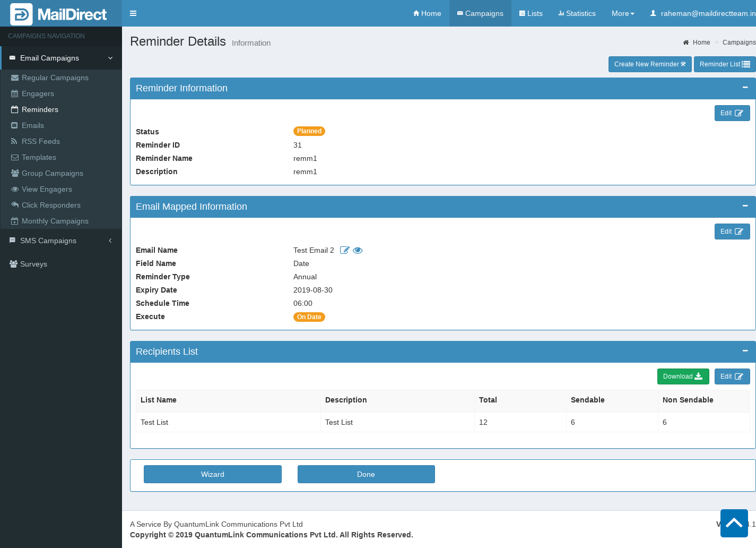
Task: Preview Test Email 2 with eye icon
Action: coord(358,251)
